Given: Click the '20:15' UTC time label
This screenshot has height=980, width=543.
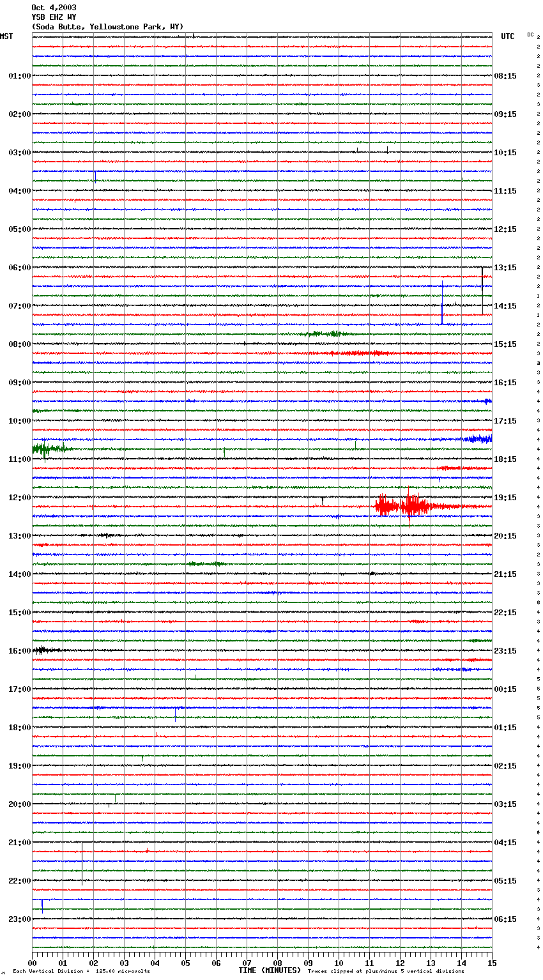Looking at the screenshot, I should coord(505,536).
